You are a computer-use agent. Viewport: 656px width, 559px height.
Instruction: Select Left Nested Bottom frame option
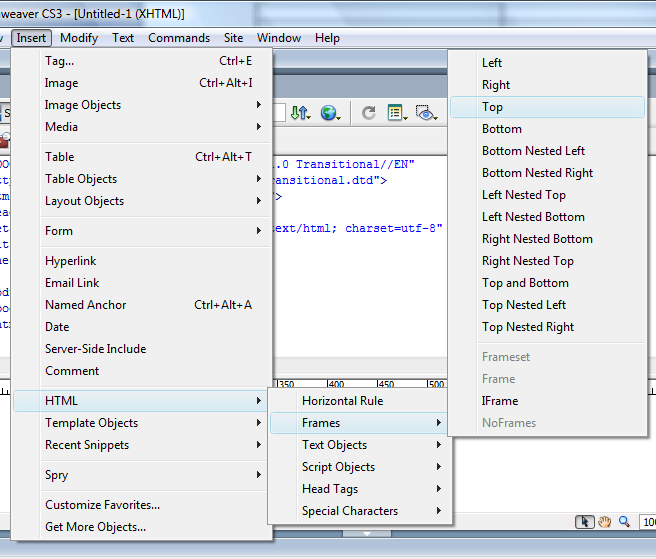tap(547, 217)
